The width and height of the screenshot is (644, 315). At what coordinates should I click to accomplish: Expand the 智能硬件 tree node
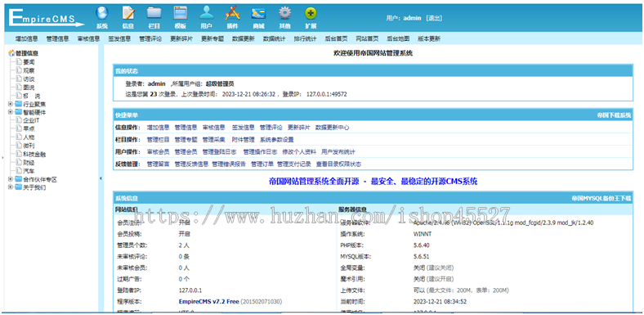(x=11, y=112)
